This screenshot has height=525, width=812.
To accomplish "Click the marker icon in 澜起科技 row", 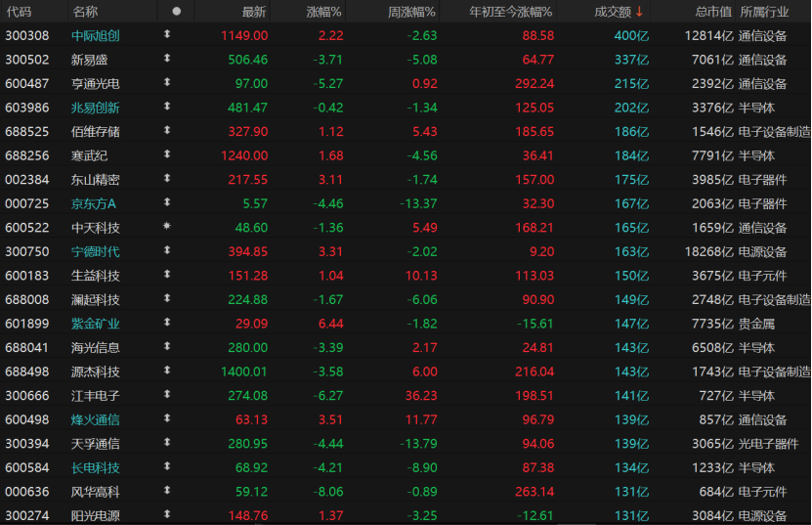I will tap(167, 298).
